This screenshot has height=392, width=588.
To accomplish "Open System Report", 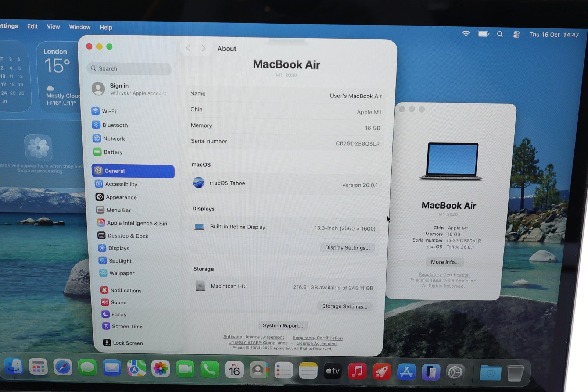I will point(283,325).
